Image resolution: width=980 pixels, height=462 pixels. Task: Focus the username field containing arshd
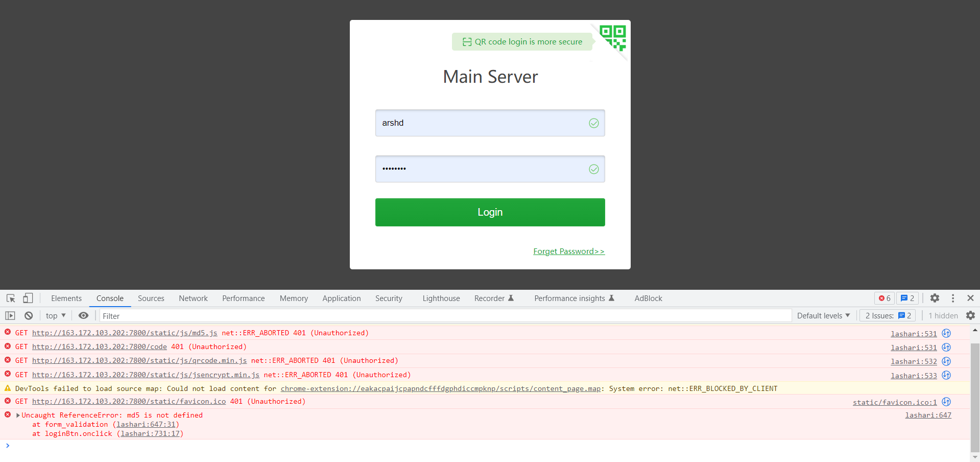(x=490, y=123)
